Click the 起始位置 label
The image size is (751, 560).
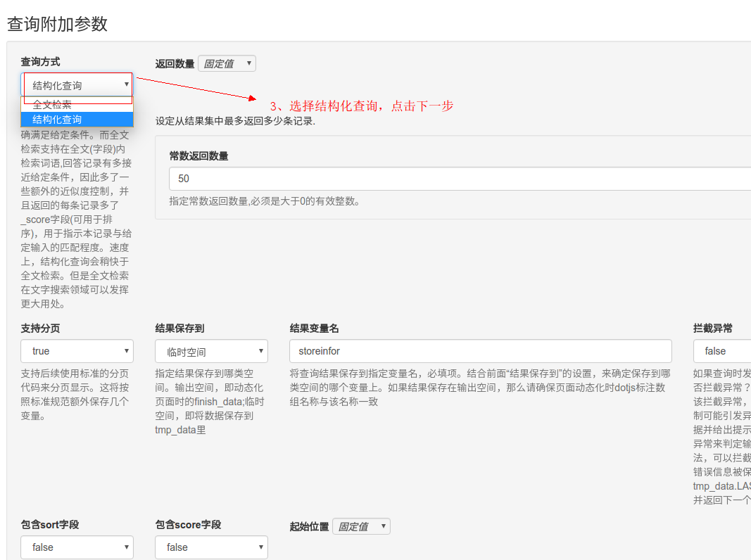tap(310, 527)
